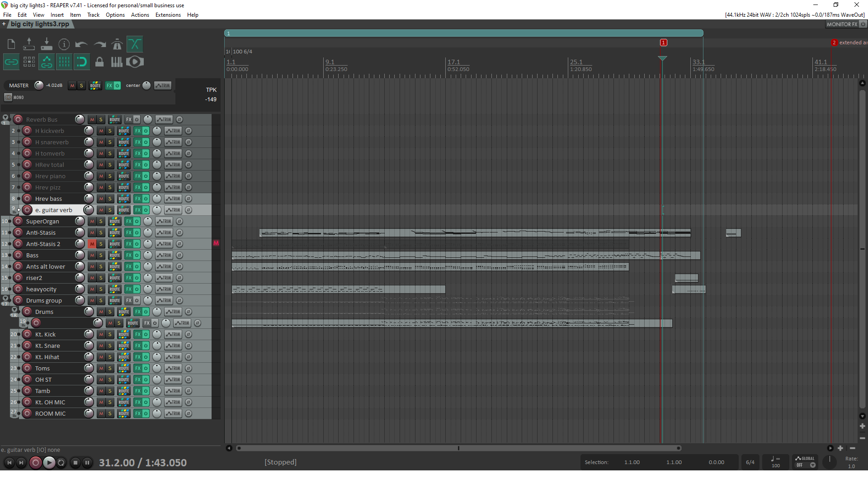Open ROUTE for the SuperOrgan track
The height and width of the screenshot is (493, 868).
click(115, 222)
